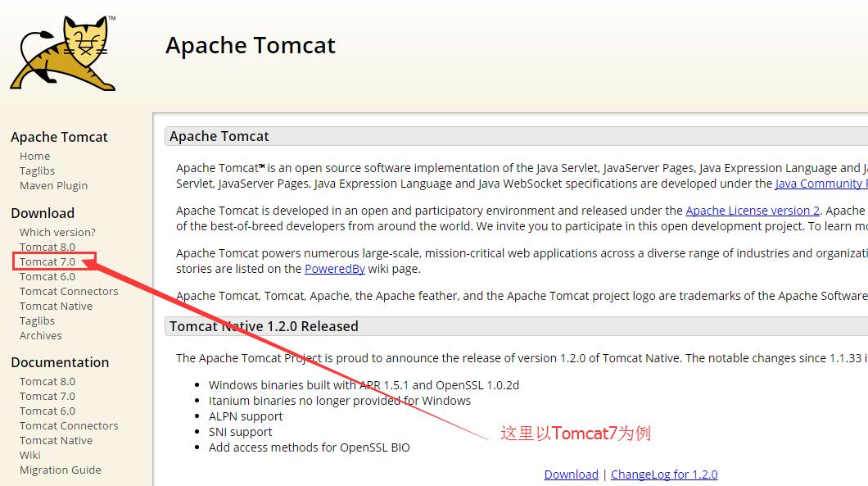868x486 pixels.
Task: Click the 'Tomcat Native 1.2.0 Released' heading
Action: (264, 326)
